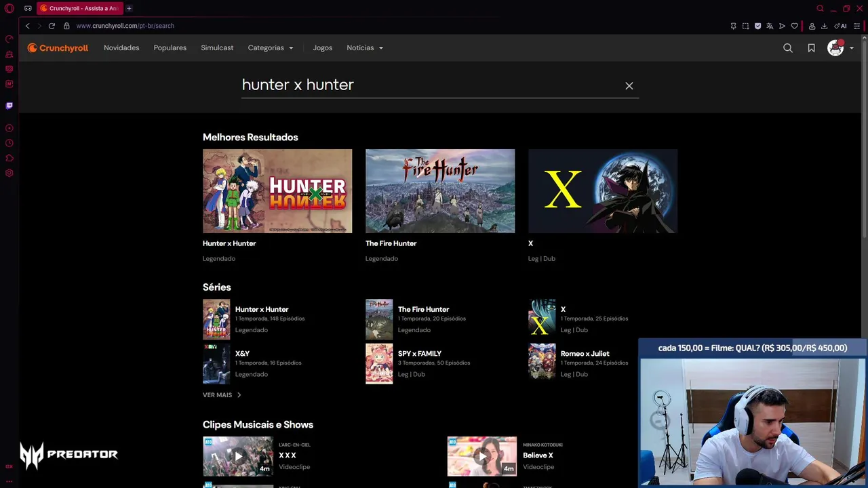Screen dimensions: 868x488
Task: Open the X anime top result thumbnail
Action: pos(603,191)
